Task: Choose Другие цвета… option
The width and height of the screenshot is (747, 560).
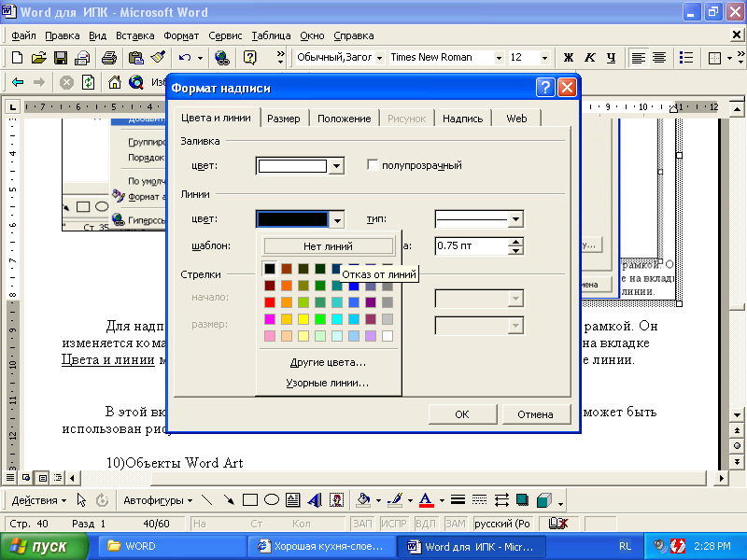Action: [x=329, y=362]
